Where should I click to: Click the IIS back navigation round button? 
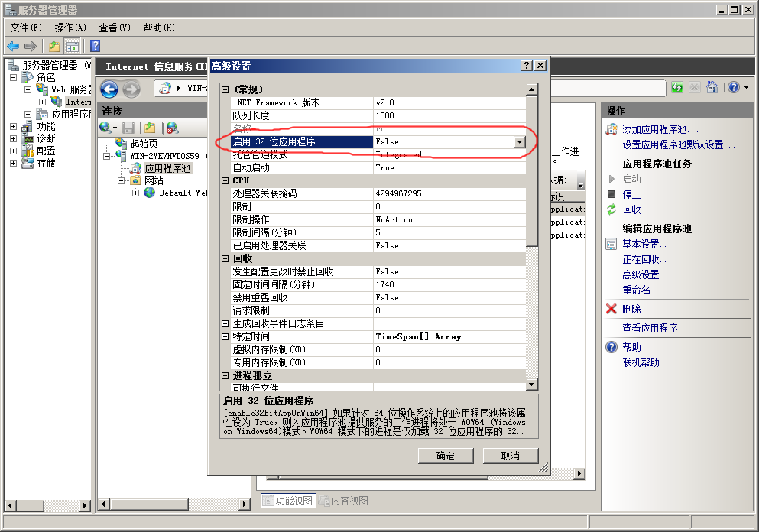109,89
